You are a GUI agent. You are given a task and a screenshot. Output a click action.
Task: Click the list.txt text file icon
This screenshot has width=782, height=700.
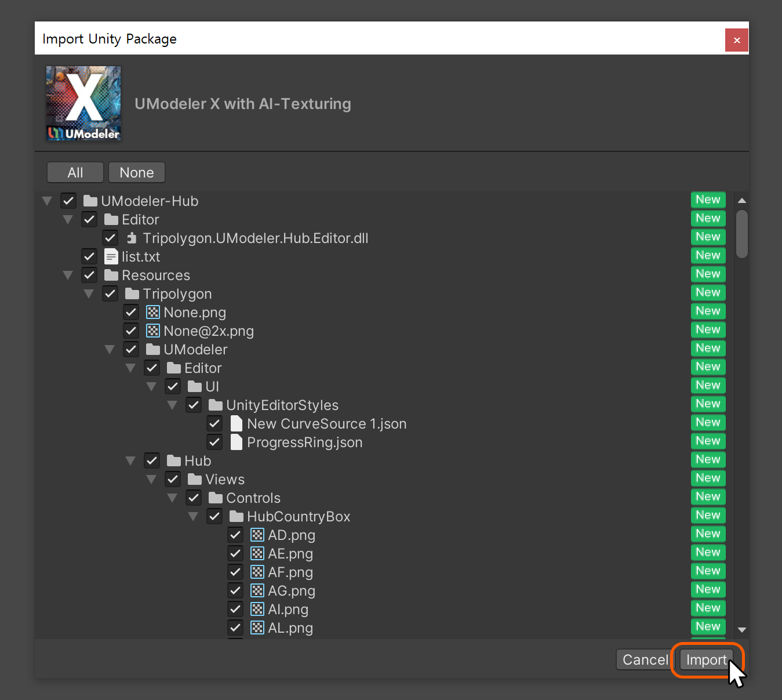point(111,256)
